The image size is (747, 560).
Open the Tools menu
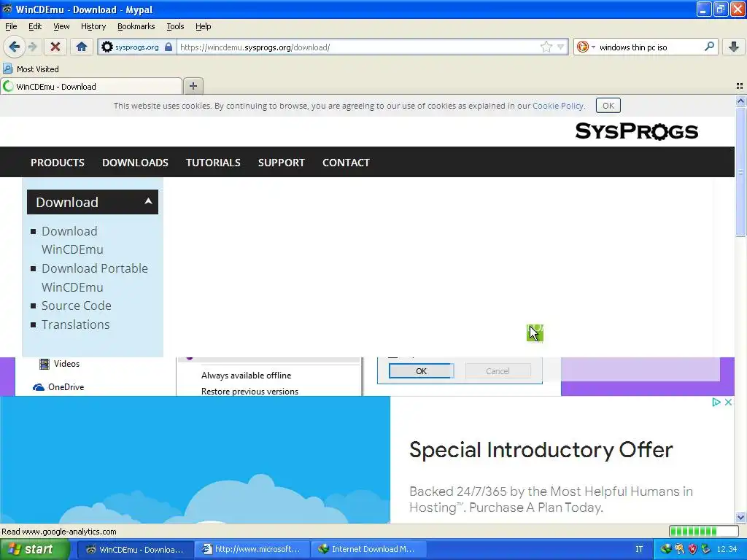pyautogui.click(x=175, y=26)
